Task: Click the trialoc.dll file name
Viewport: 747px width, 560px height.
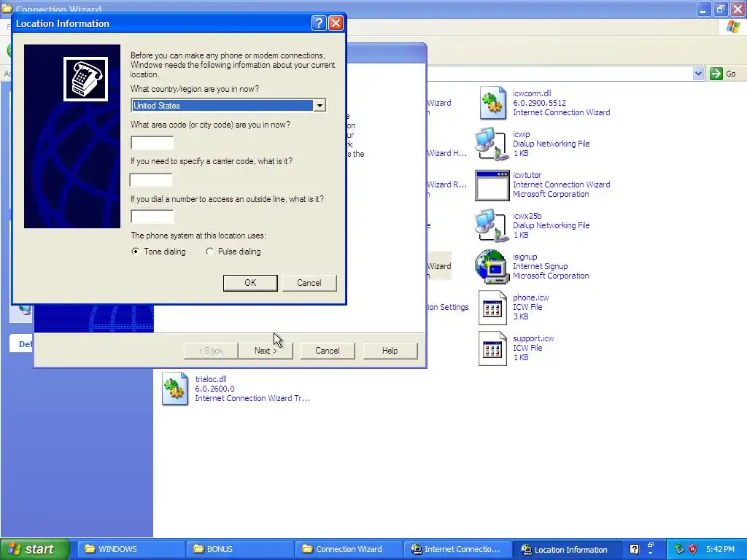Action: tap(211, 379)
